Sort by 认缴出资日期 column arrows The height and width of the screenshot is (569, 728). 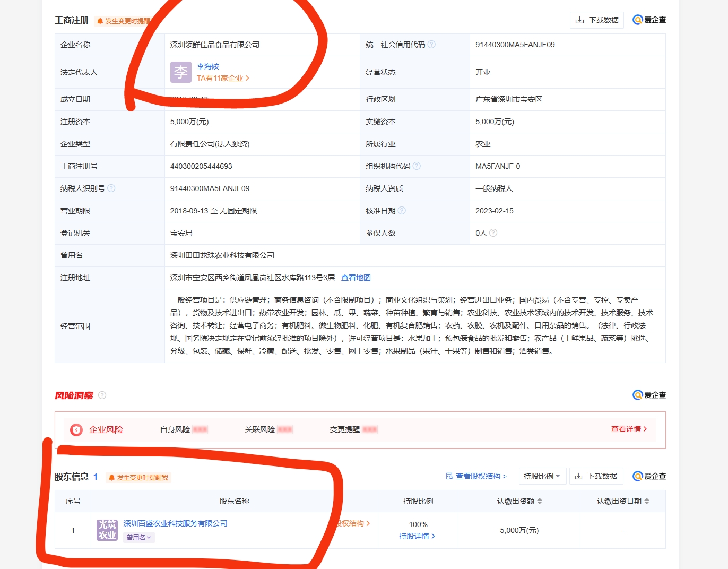[647, 501]
